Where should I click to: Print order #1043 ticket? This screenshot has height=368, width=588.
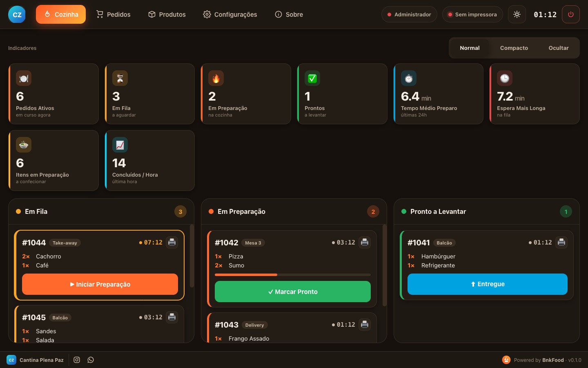365,324
